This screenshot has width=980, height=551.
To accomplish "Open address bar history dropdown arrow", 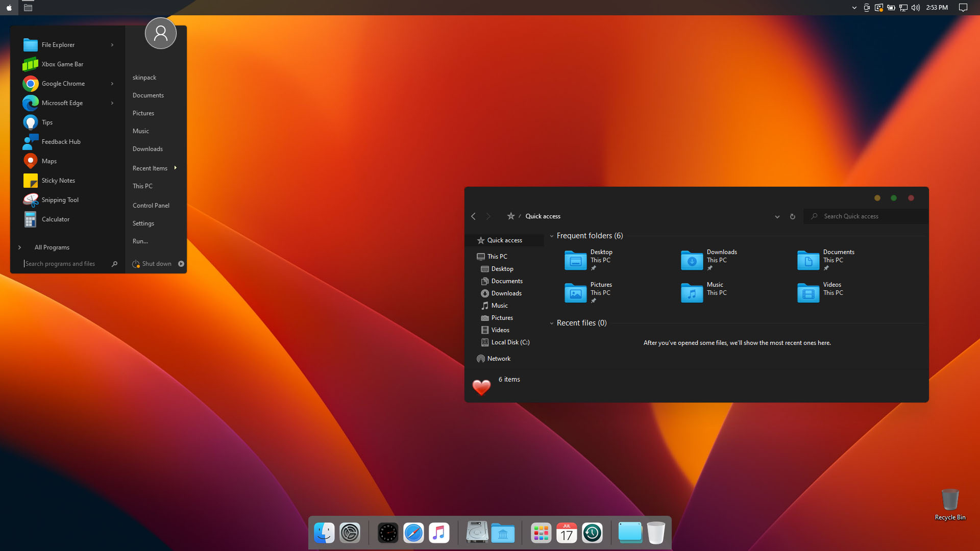I will point(777,217).
